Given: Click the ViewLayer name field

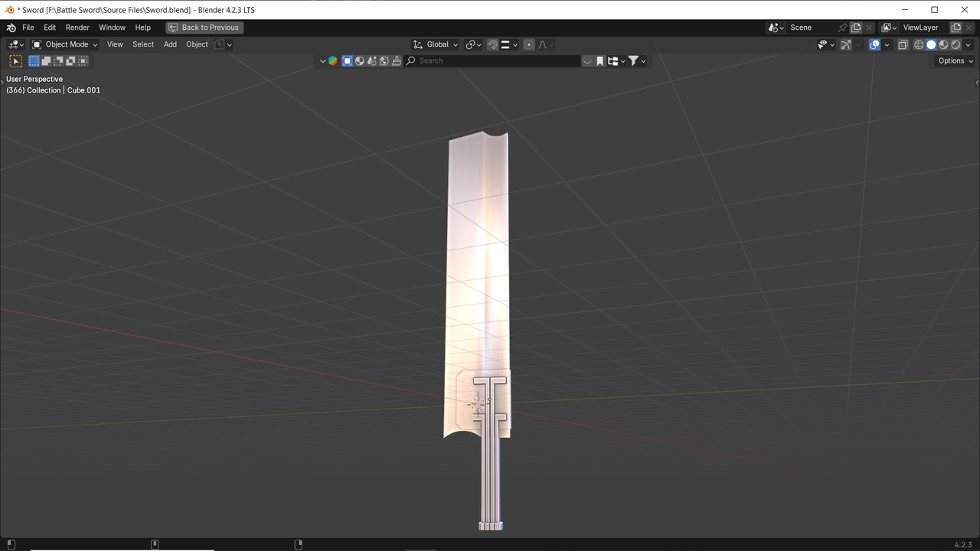Looking at the screenshot, I should pos(924,28).
